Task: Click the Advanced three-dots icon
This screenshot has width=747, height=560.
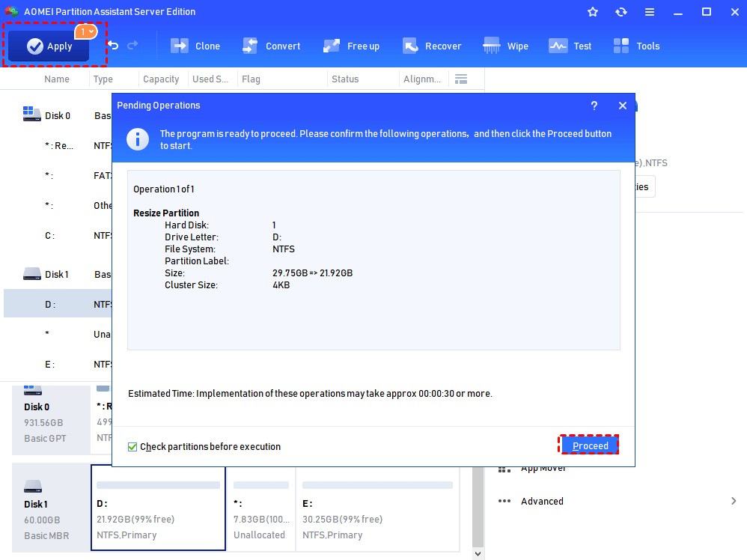Action: click(504, 501)
